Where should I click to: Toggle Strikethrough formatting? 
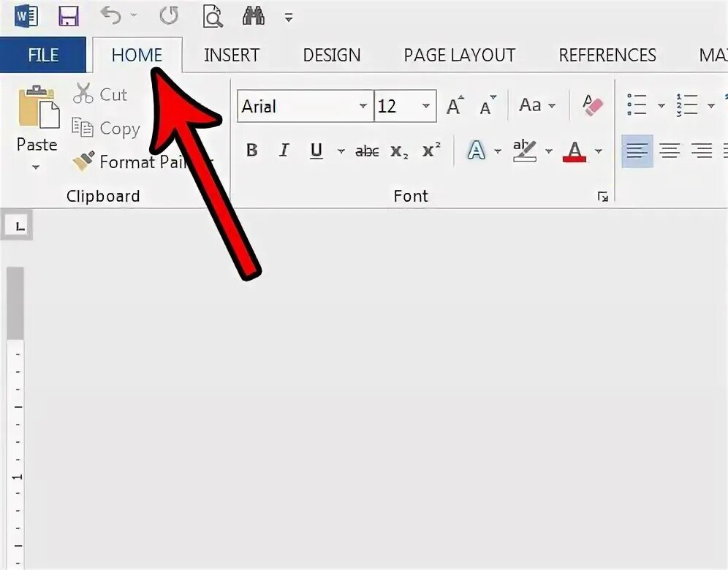pos(367,151)
